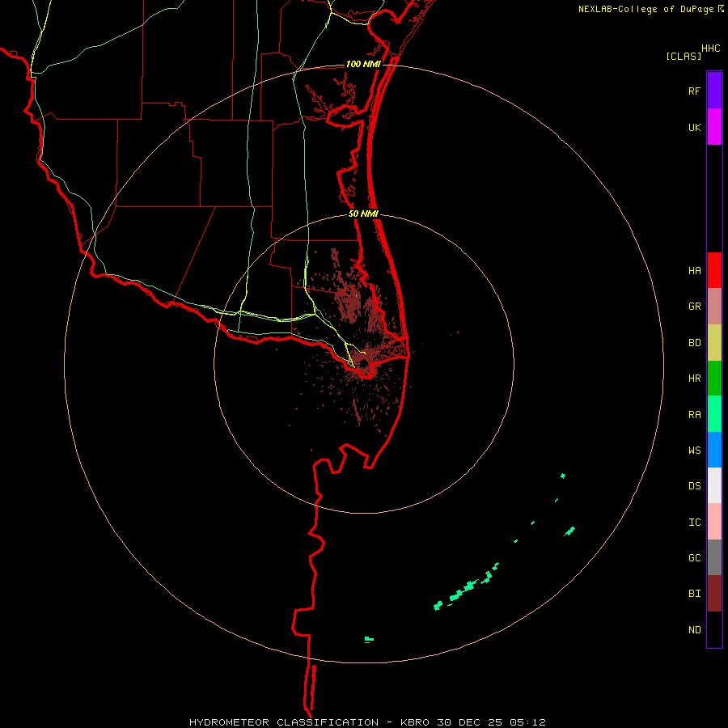Click the HA red legend swatch
Image resolution: width=728 pixels, height=728 pixels.
pos(714,270)
